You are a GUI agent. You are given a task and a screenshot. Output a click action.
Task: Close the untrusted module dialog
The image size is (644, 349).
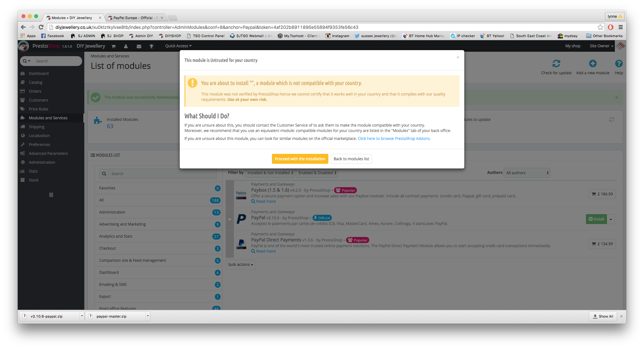[458, 57]
